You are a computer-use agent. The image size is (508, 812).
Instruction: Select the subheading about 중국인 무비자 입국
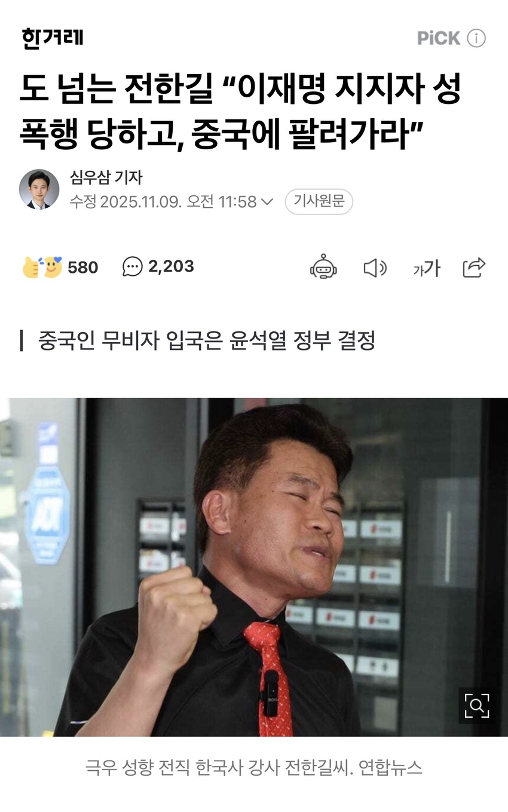click(x=206, y=341)
